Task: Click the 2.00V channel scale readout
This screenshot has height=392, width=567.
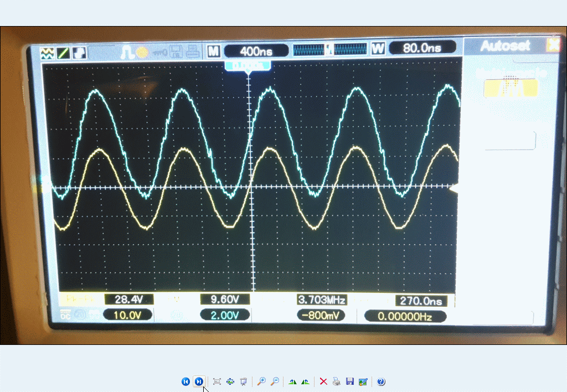Action: 224,316
